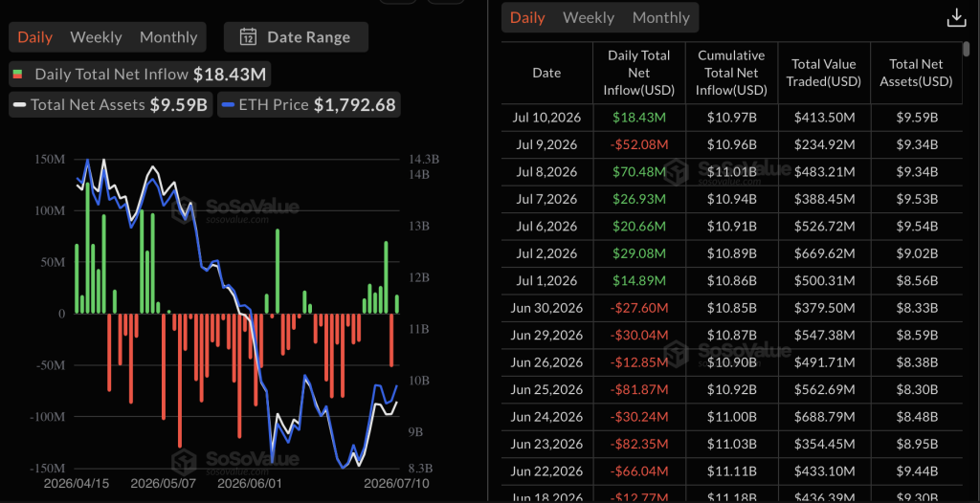The height and width of the screenshot is (503, 980).
Task: Click the Date column header
Action: 546,73
